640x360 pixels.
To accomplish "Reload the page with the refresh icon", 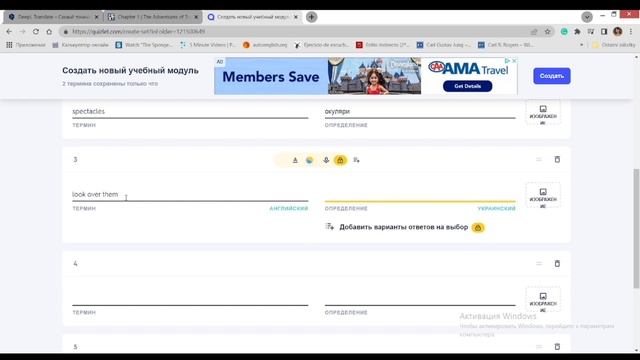I will 36,31.
